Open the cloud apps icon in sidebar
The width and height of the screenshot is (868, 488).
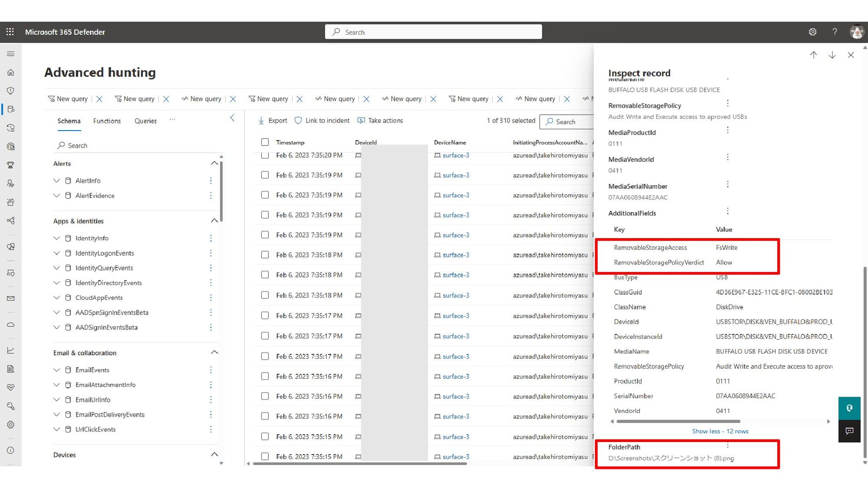(x=11, y=324)
